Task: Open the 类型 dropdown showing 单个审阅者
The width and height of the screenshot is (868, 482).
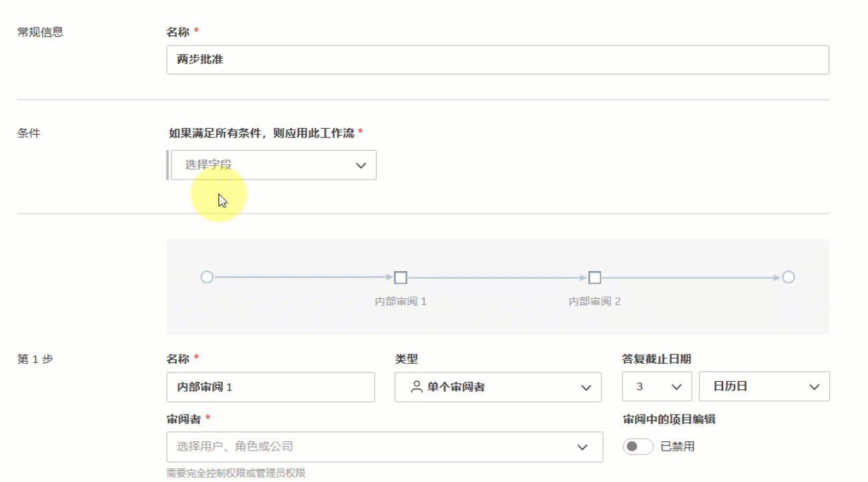Action: coord(497,387)
